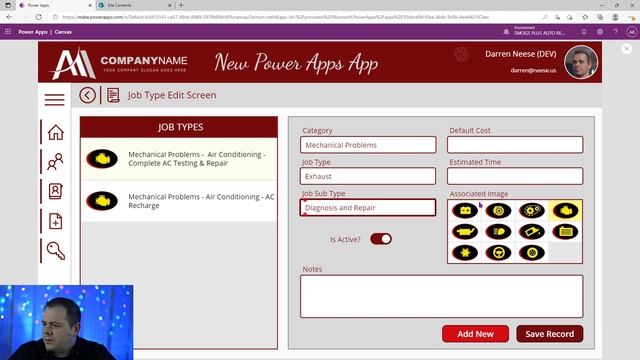Select the wiper/windshield associated image
This screenshot has height=360, width=640.
[x=532, y=232]
